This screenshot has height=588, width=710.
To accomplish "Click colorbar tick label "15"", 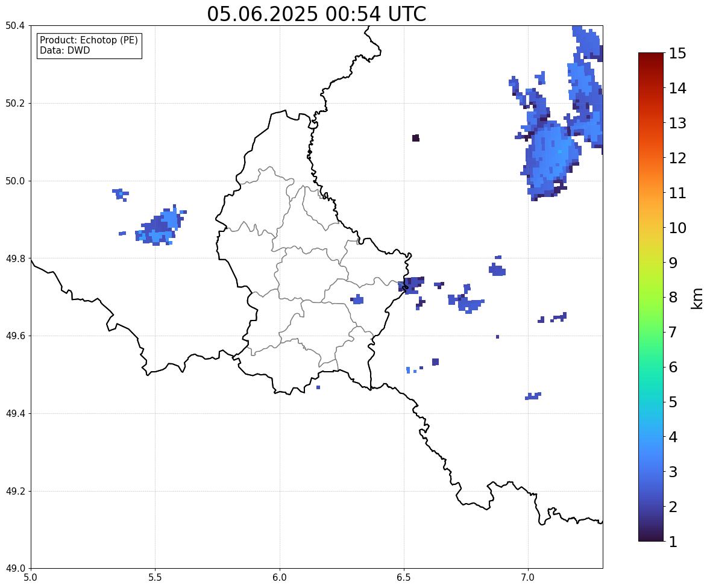I will 677,54.
